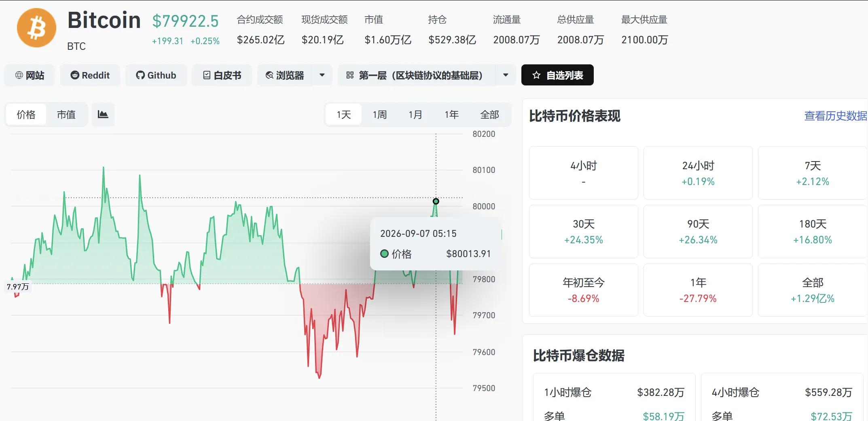Add Bitcoin to 自选列表 watchlist

point(557,75)
